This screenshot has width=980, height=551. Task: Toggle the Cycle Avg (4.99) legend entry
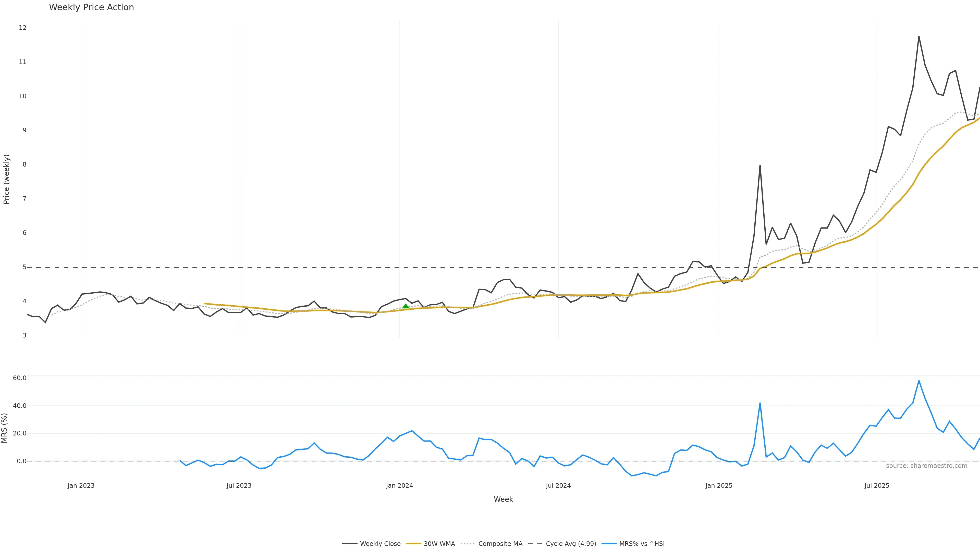(571, 544)
